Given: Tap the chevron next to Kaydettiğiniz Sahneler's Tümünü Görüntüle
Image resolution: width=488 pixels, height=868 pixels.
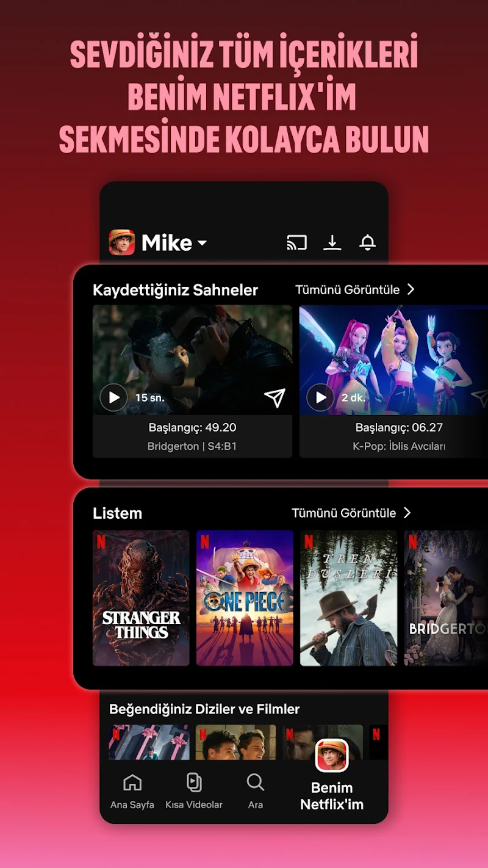Looking at the screenshot, I should click(411, 289).
